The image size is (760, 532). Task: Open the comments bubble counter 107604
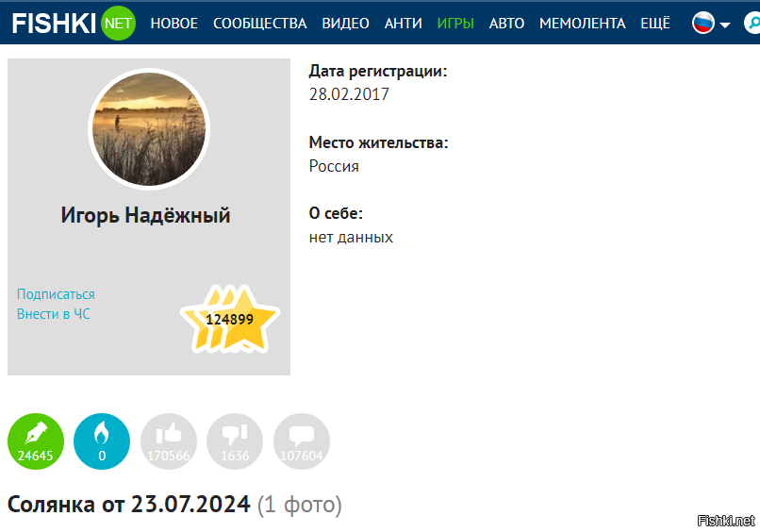(x=302, y=441)
